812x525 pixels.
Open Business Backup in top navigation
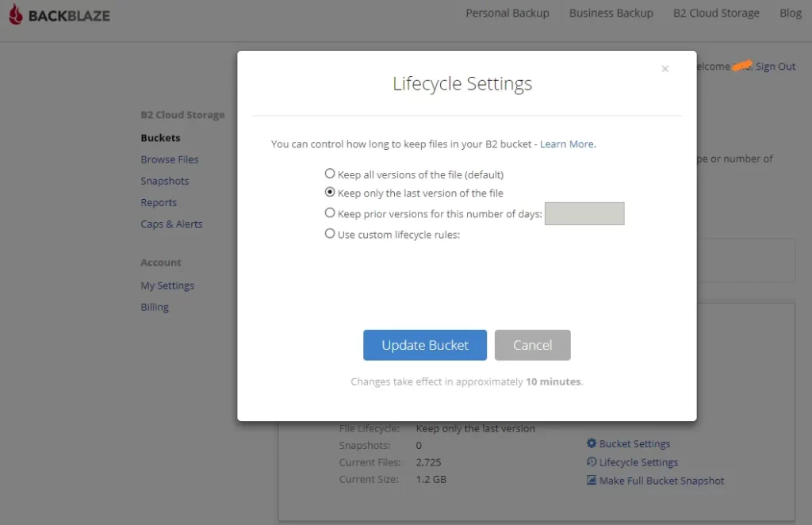611,13
